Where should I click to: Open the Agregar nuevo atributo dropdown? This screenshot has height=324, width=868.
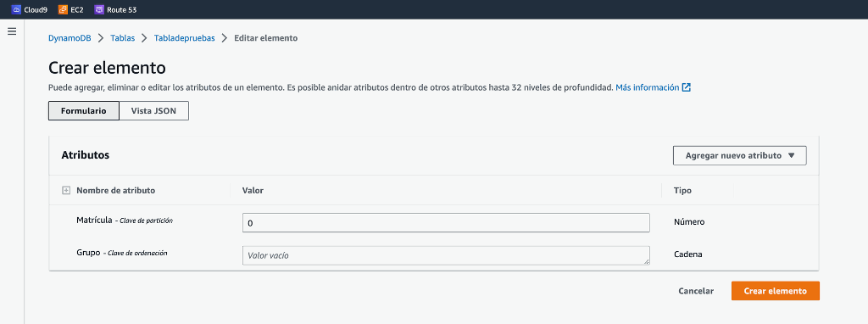point(739,155)
